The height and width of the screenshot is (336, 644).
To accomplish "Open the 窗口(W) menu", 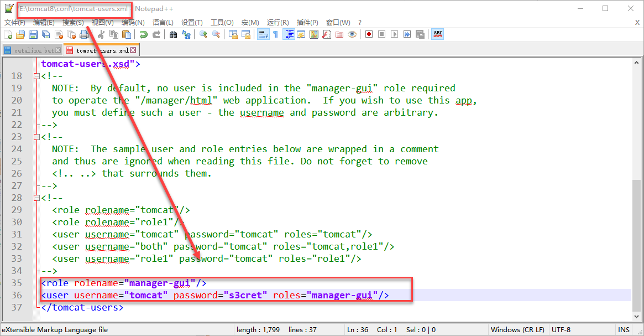I will [338, 23].
